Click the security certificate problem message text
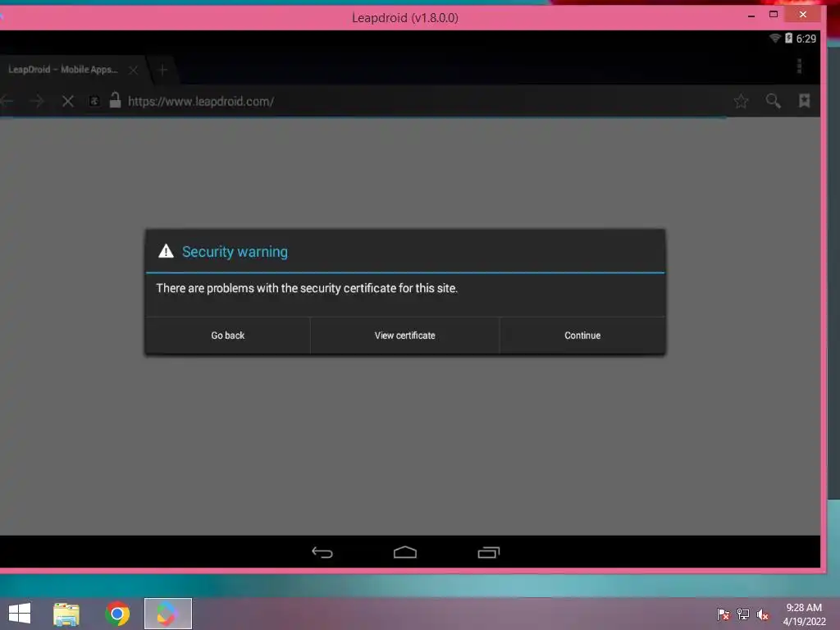 pos(307,288)
